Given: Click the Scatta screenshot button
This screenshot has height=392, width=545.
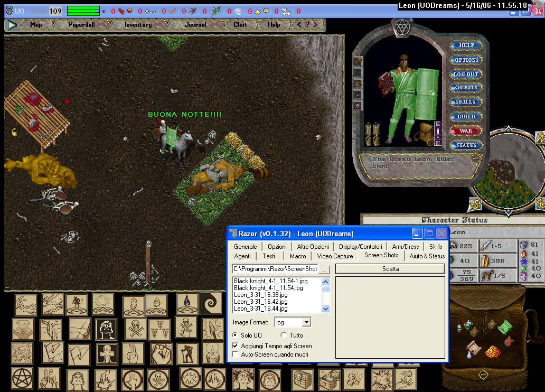Looking at the screenshot, I should coord(390,269).
